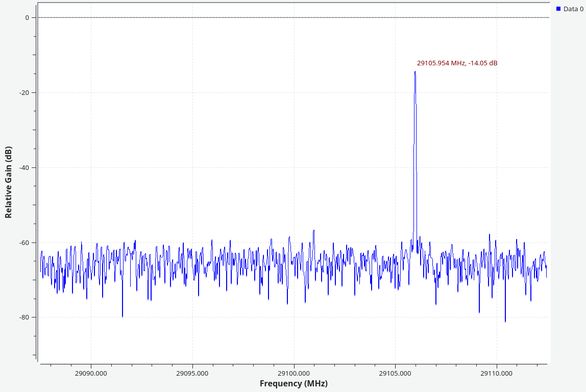Click the Frequency (MHz) axis title
The image size is (586, 392).
pyautogui.click(x=294, y=383)
